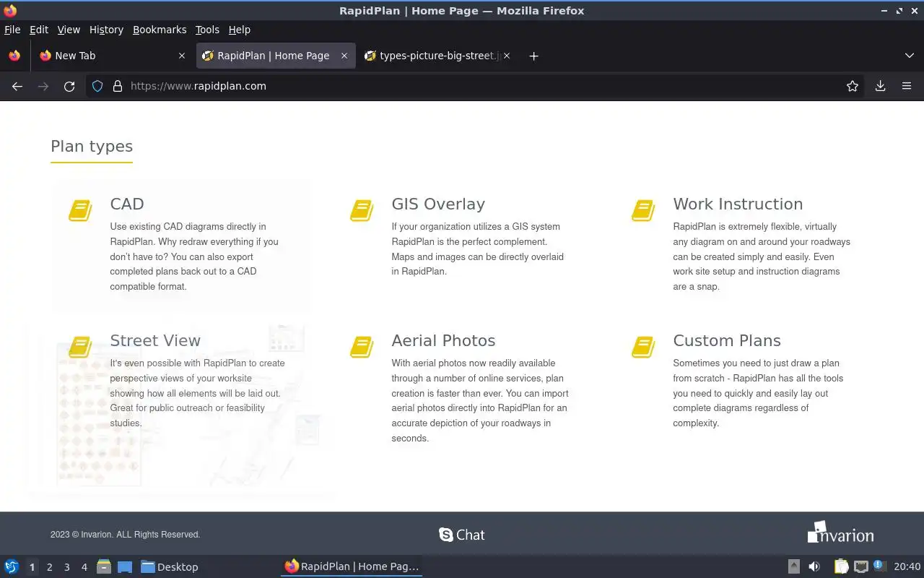
Task: Open the network tray icon
Action: point(860,566)
